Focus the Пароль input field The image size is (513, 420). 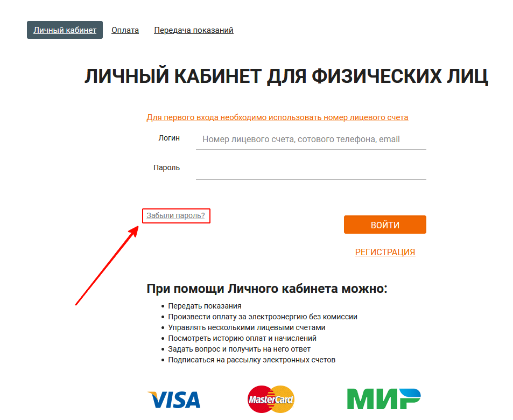[x=311, y=170]
